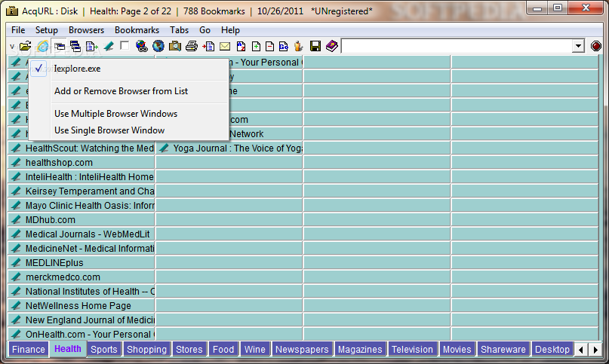This screenshot has width=609, height=364.
Task: Click the printer icon
Action: pos(192,46)
